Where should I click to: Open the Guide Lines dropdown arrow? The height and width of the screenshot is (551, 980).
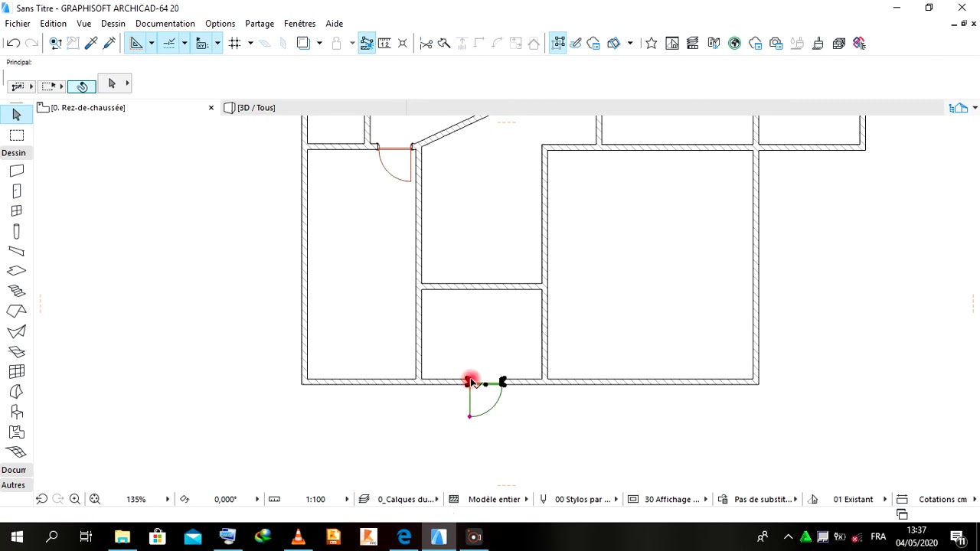152,44
